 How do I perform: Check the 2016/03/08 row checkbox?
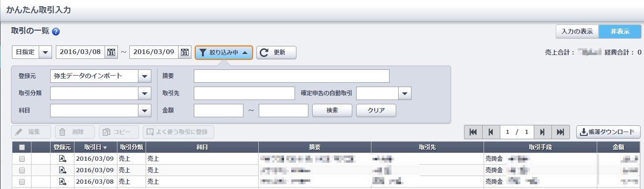21,182
